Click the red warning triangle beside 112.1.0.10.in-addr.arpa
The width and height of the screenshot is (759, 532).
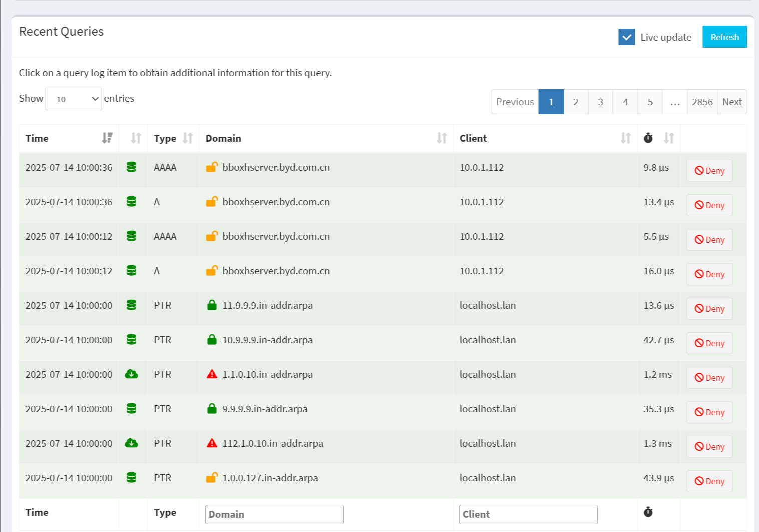(x=212, y=443)
